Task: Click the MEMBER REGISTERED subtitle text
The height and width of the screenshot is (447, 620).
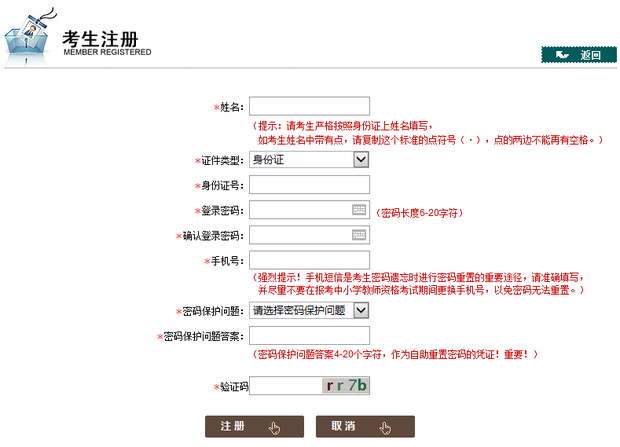Action: (x=107, y=52)
